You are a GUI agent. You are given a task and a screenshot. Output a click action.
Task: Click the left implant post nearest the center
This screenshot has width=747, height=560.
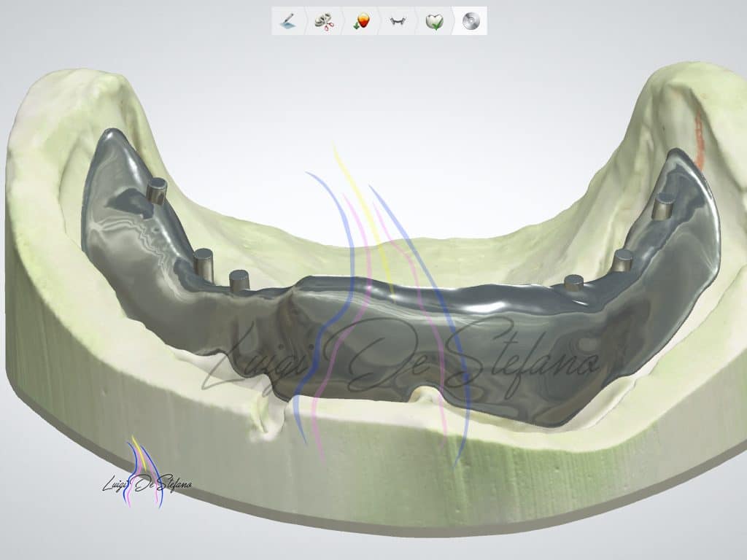pos(239,279)
